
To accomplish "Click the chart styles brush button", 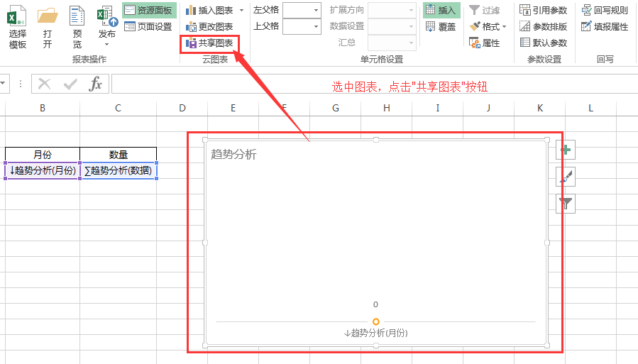I will pos(566,177).
